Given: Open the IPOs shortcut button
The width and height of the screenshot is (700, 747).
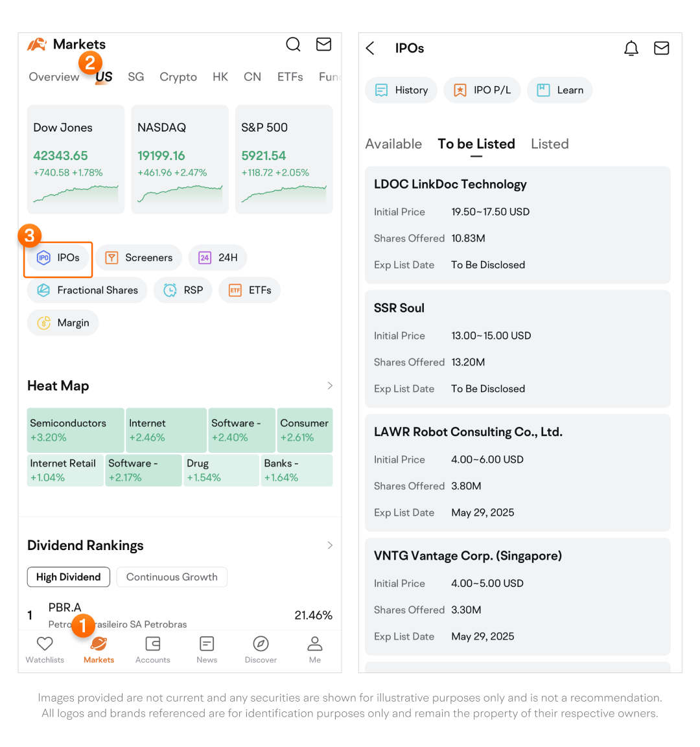Looking at the screenshot, I should point(59,258).
